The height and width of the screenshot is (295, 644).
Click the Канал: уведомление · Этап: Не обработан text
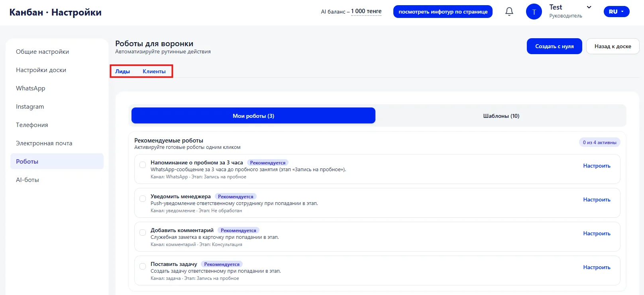pos(196,211)
